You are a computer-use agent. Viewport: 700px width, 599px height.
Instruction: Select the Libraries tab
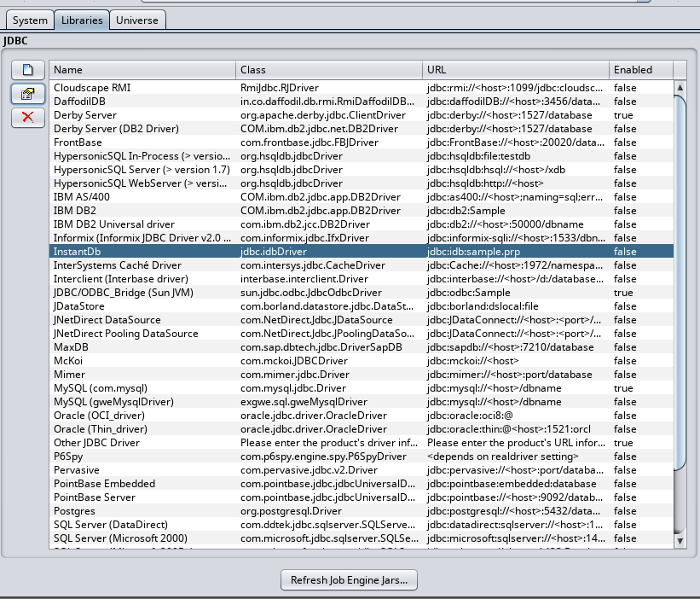point(80,20)
